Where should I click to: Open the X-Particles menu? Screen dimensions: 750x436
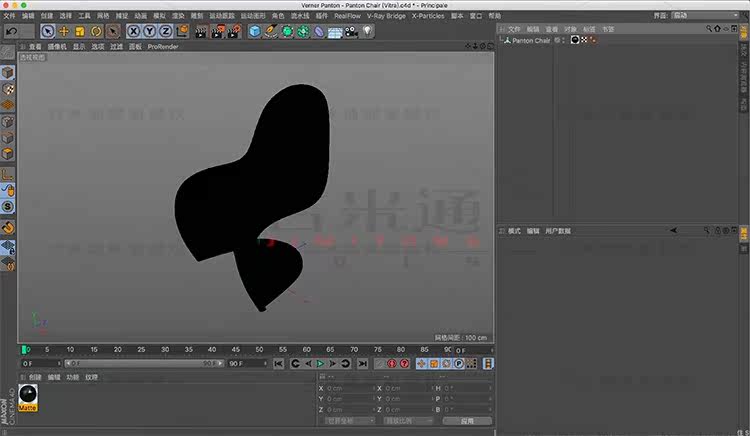[x=428, y=16]
